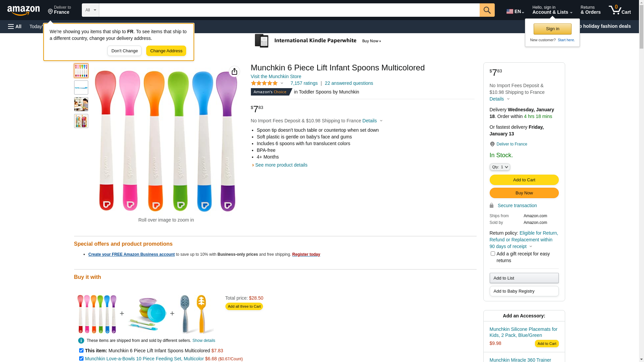Screen dimensions: 644x362
Task: Expand the Add to List dropdown
Action: [x=524, y=278]
